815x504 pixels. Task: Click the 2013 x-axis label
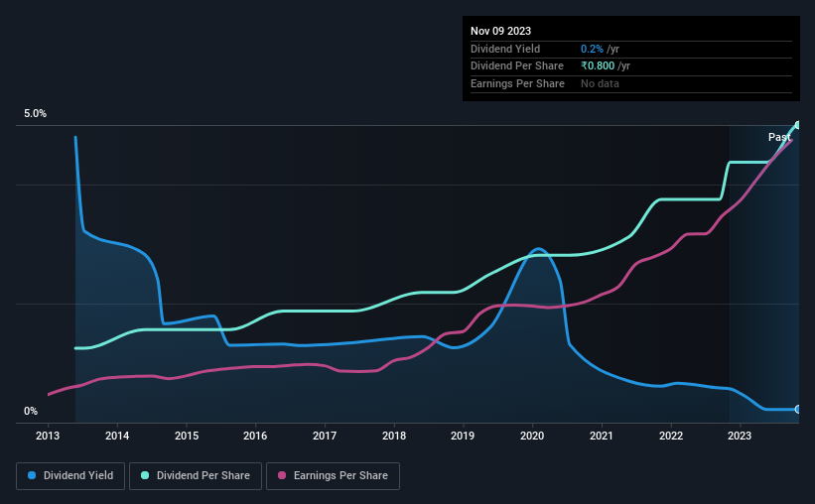coord(48,436)
